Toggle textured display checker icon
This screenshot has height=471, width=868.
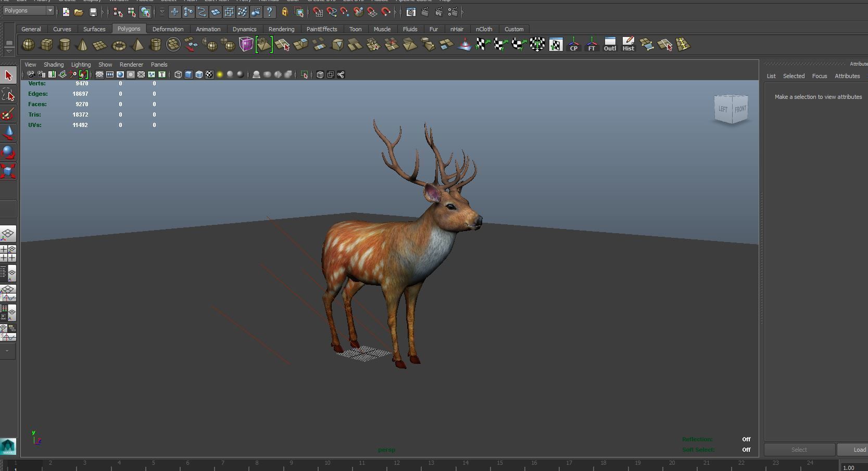209,74
